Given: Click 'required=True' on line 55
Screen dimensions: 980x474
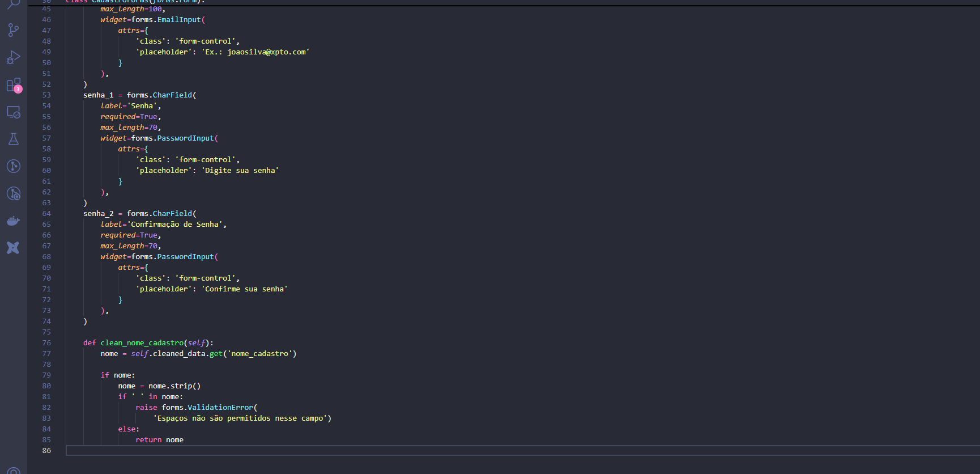Looking at the screenshot, I should click(129, 117).
